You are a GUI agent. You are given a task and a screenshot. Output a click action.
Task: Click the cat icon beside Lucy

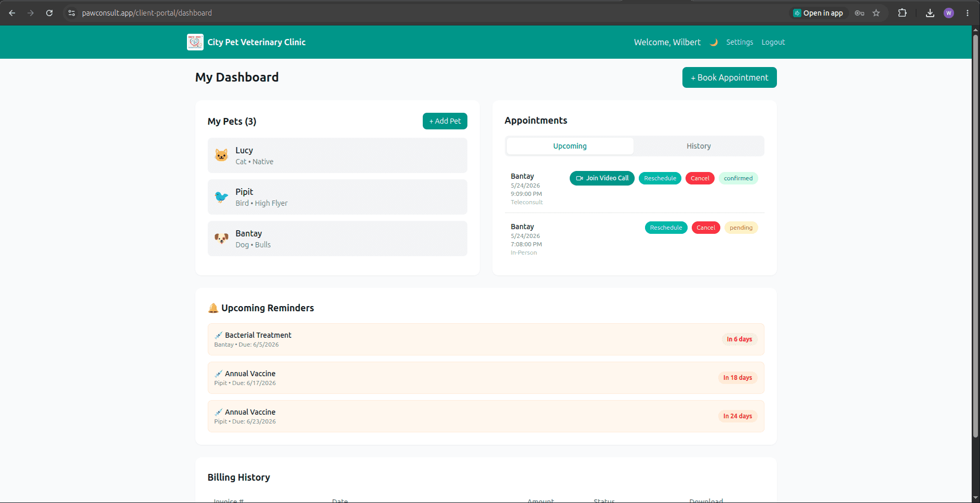pyautogui.click(x=222, y=155)
